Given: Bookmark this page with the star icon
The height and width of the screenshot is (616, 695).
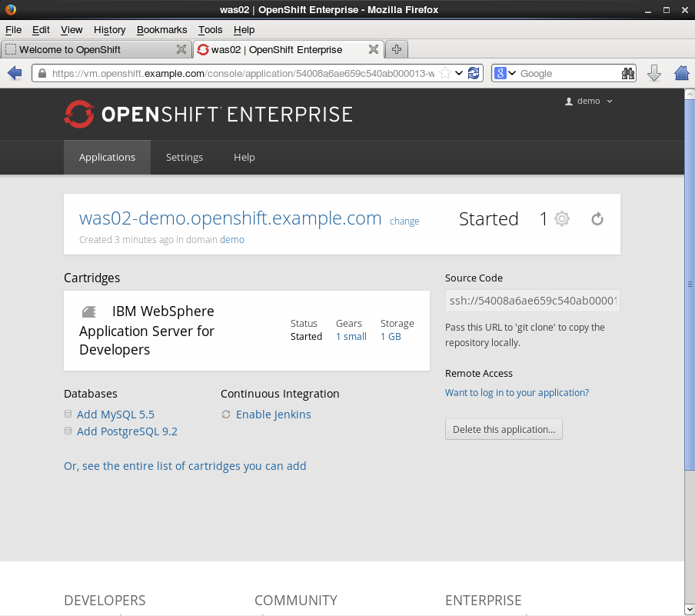Looking at the screenshot, I should 445,73.
